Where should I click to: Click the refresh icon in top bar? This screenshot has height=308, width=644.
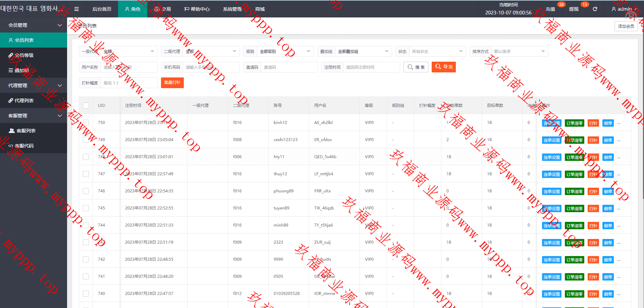click(595, 9)
